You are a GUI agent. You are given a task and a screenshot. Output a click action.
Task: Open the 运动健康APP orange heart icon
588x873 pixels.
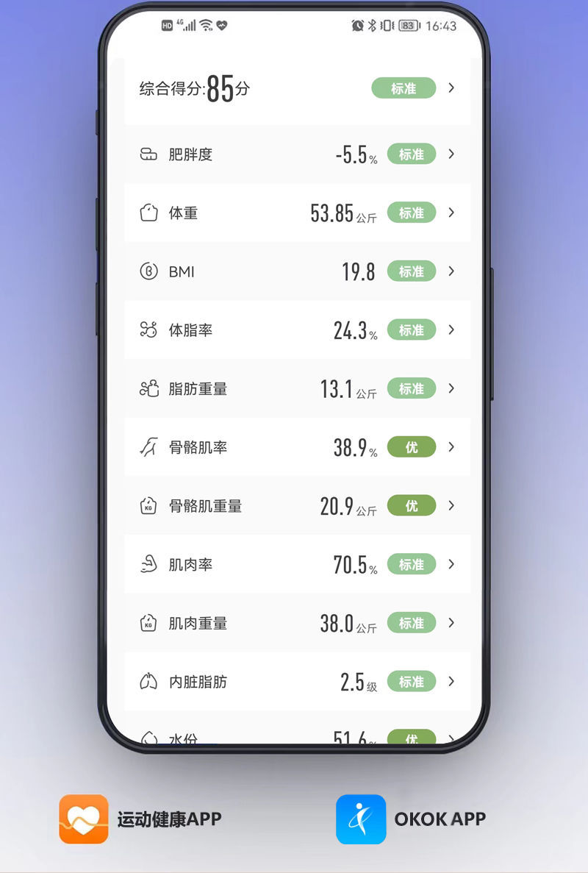pyautogui.click(x=84, y=819)
